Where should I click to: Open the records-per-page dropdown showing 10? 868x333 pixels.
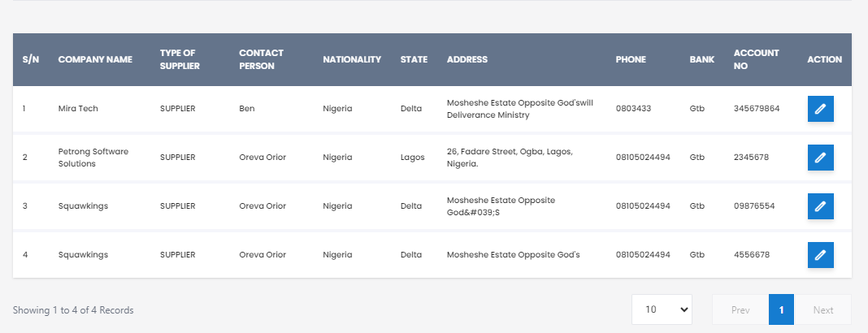pos(662,309)
